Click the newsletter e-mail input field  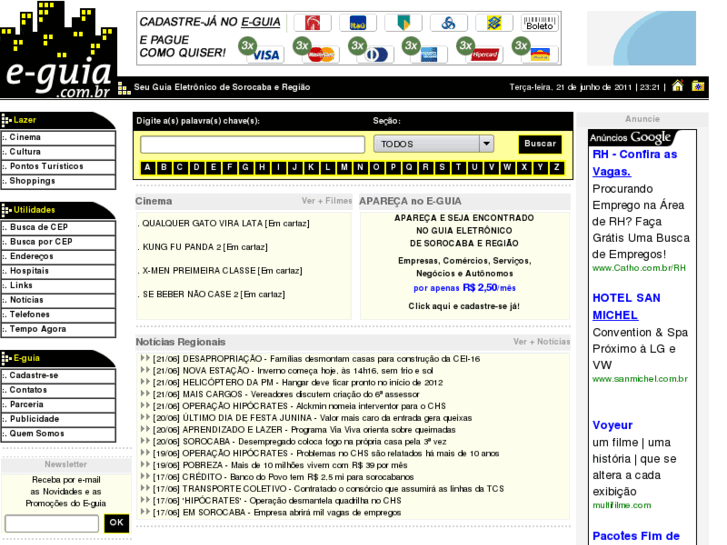(x=52, y=523)
